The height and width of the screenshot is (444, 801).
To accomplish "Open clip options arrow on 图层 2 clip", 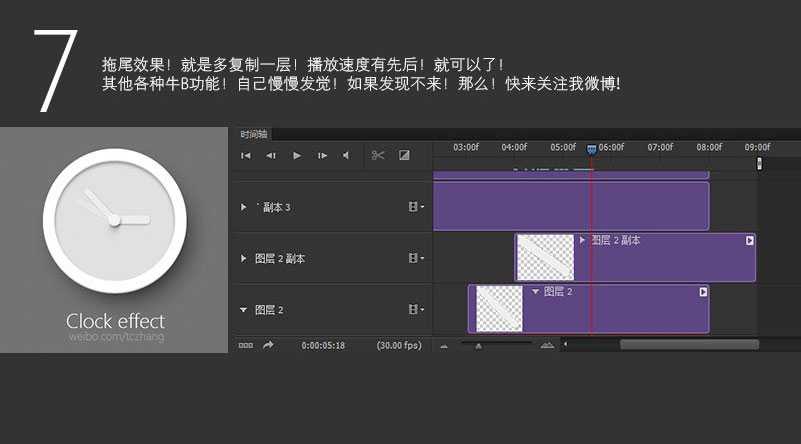I will [703, 292].
